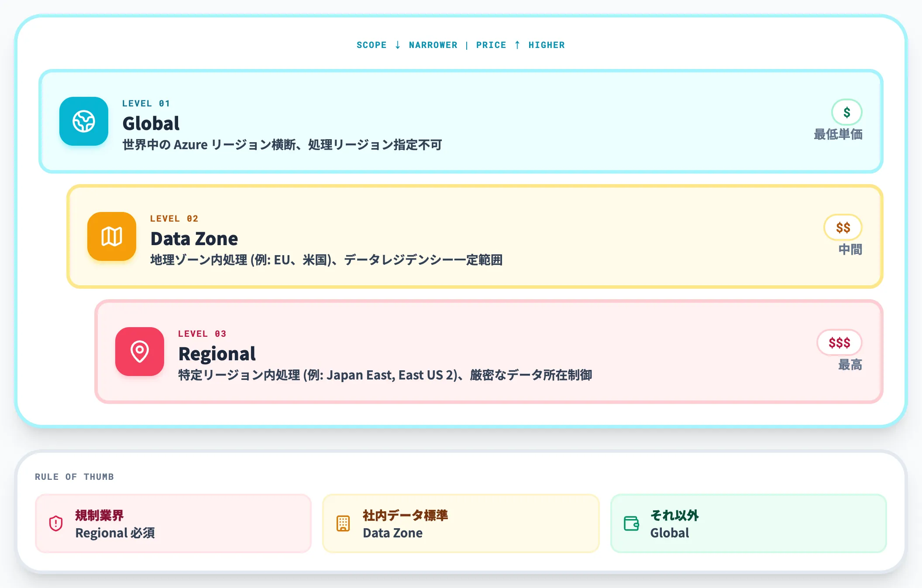Click the shield alert icon beside 規制業界

tap(56, 523)
